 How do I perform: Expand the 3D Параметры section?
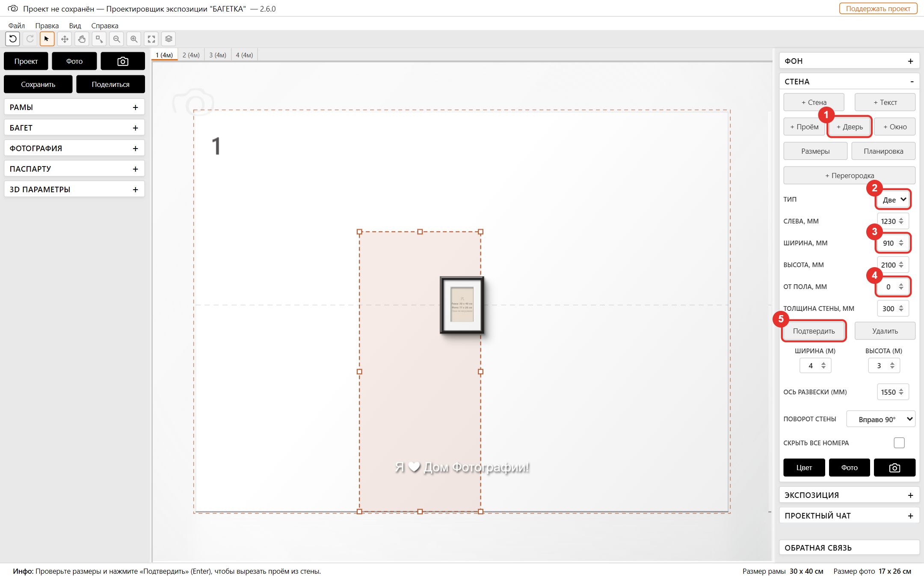click(74, 189)
